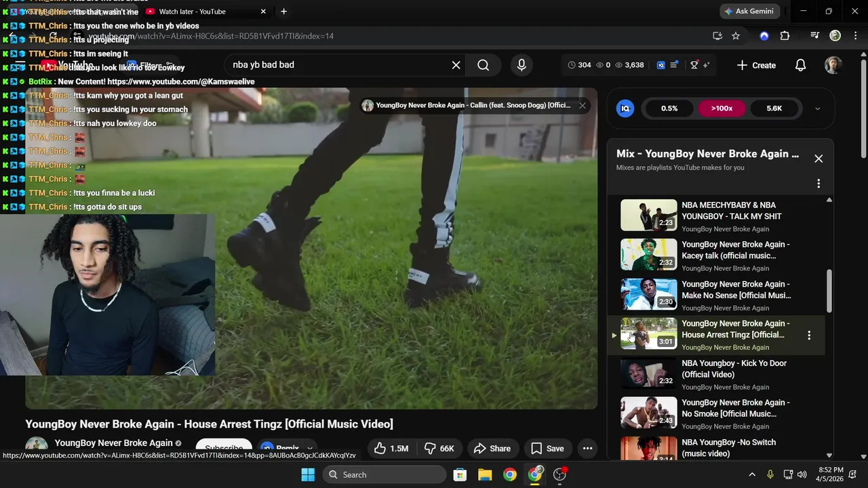
Task: Open Windows Start menu
Action: (x=308, y=474)
